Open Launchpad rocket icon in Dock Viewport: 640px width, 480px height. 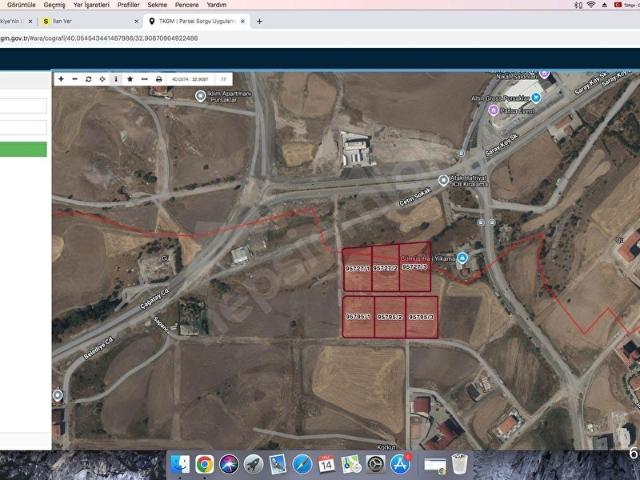[253, 464]
